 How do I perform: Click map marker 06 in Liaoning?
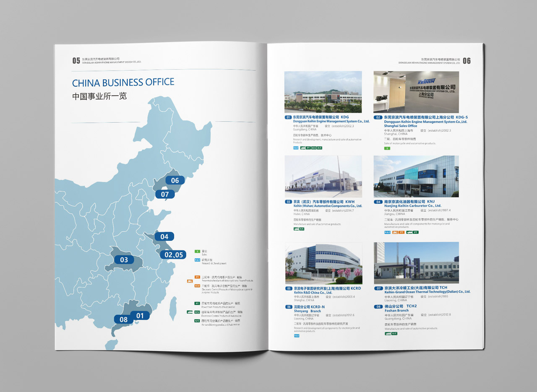[x=175, y=180]
